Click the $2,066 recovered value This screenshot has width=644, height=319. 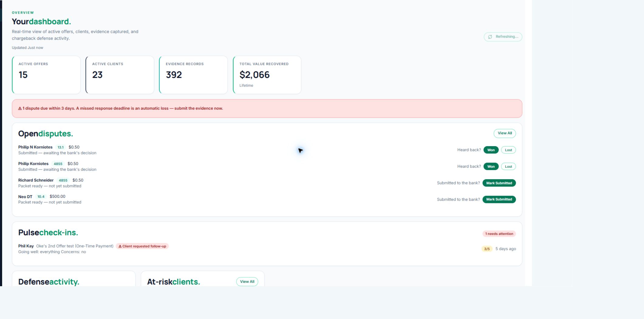coord(254,75)
